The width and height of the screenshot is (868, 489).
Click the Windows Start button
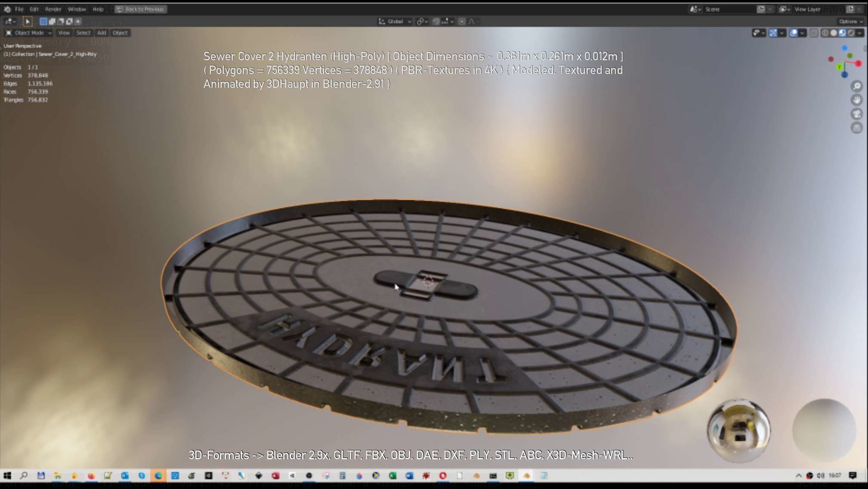[x=7, y=476]
